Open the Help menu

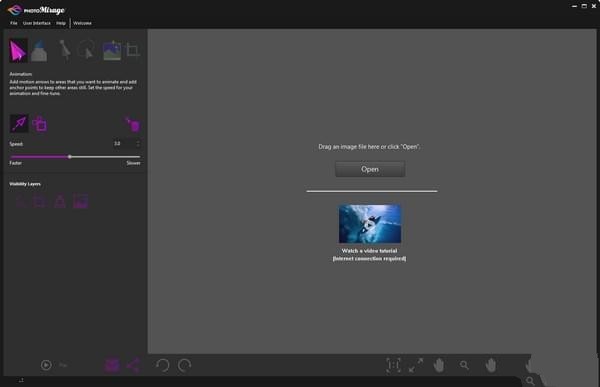(61, 23)
